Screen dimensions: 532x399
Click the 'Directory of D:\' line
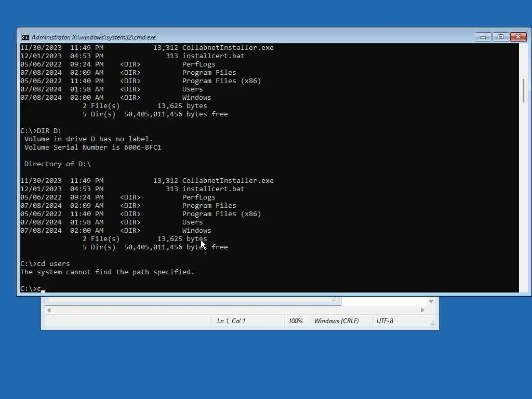(x=58, y=164)
